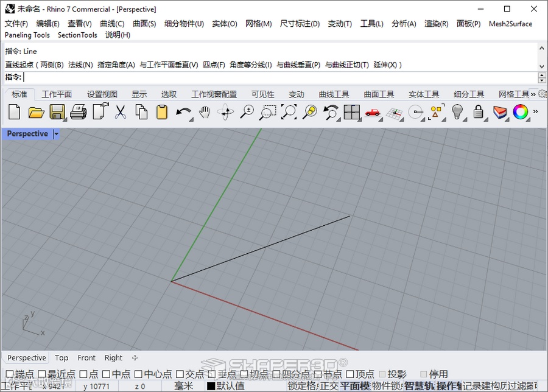
Task: Switch to the Top viewport tab
Action: (61, 358)
